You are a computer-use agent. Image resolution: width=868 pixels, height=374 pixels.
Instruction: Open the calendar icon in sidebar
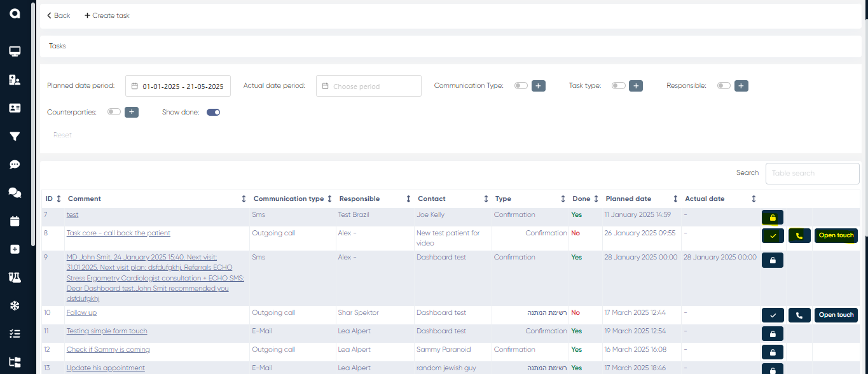tap(15, 221)
